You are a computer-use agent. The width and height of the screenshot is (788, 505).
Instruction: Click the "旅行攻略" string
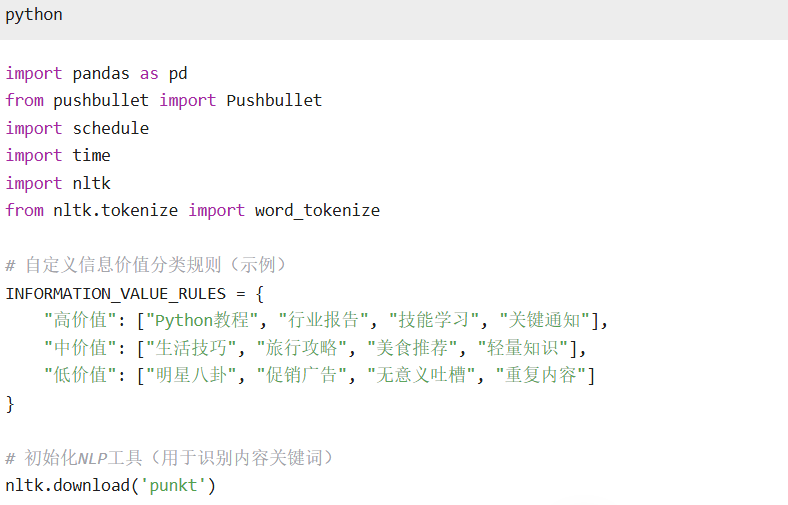coord(301,348)
